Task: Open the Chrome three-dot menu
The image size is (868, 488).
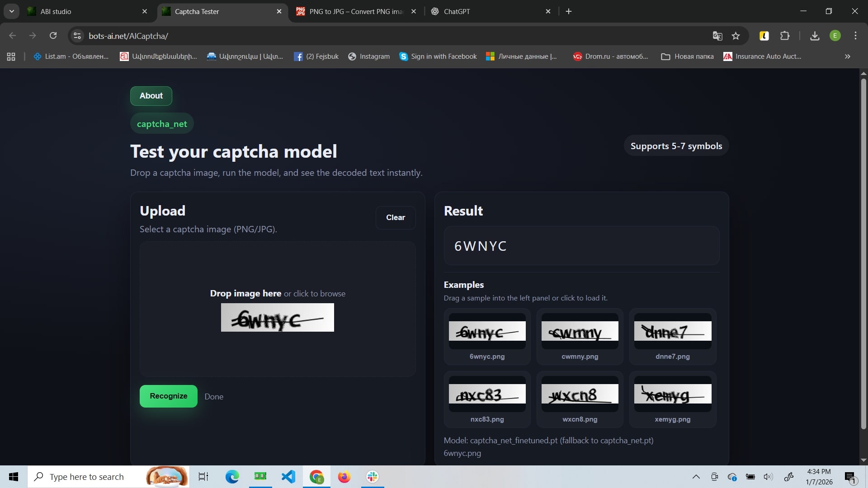Action: (x=855, y=36)
